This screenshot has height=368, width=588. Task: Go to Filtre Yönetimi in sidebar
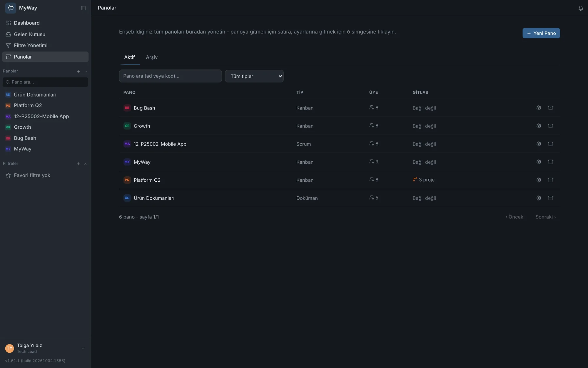click(45, 45)
